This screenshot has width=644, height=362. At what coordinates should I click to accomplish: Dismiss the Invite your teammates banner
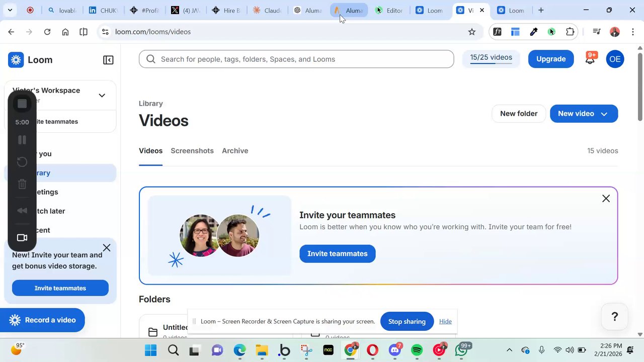pyautogui.click(x=606, y=199)
